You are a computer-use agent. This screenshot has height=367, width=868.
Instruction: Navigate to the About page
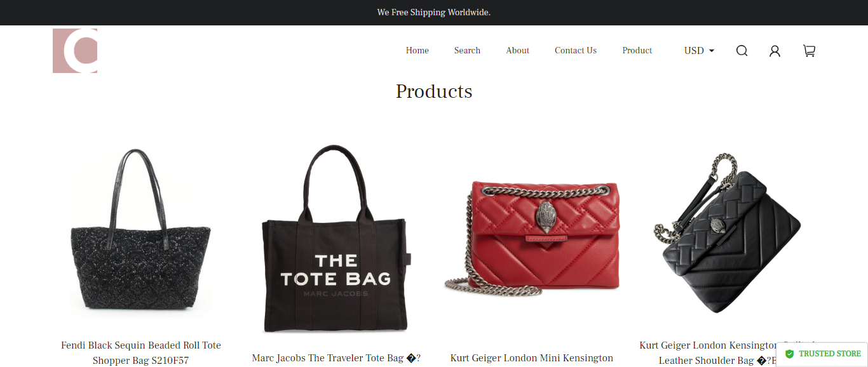[517, 51]
